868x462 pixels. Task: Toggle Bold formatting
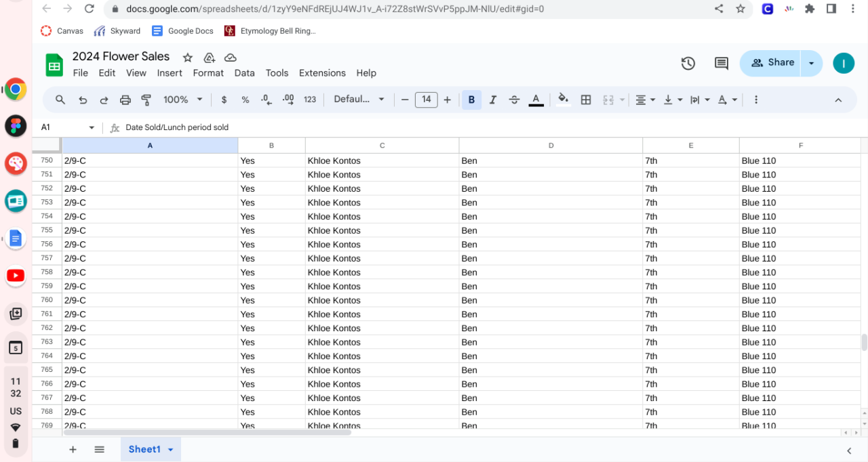click(x=471, y=100)
